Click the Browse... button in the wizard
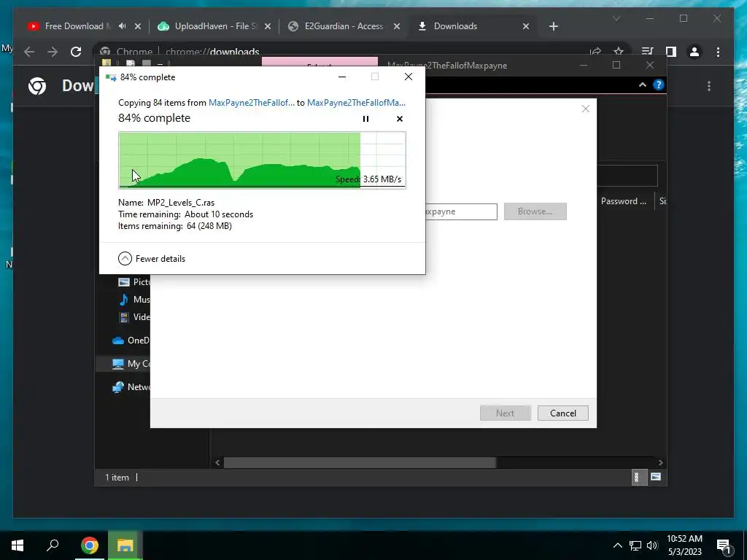 coord(535,211)
